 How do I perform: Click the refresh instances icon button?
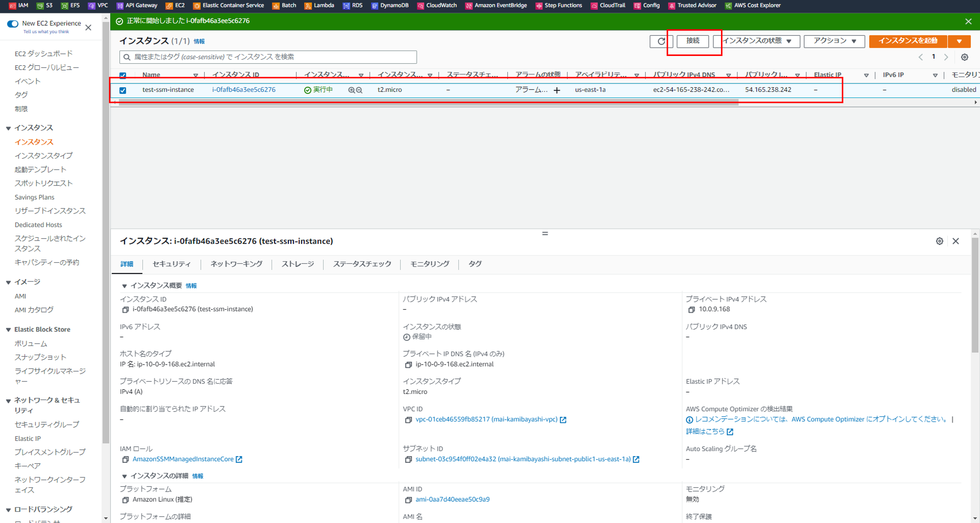(x=661, y=41)
